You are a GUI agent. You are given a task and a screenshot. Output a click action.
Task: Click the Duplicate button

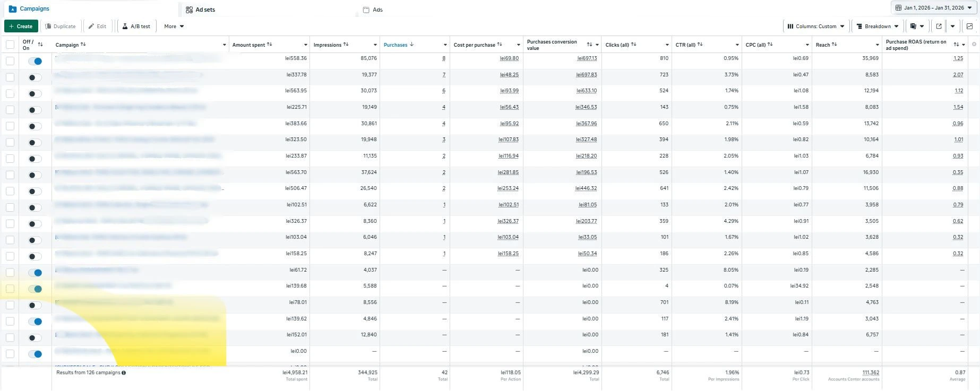coord(60,26)
